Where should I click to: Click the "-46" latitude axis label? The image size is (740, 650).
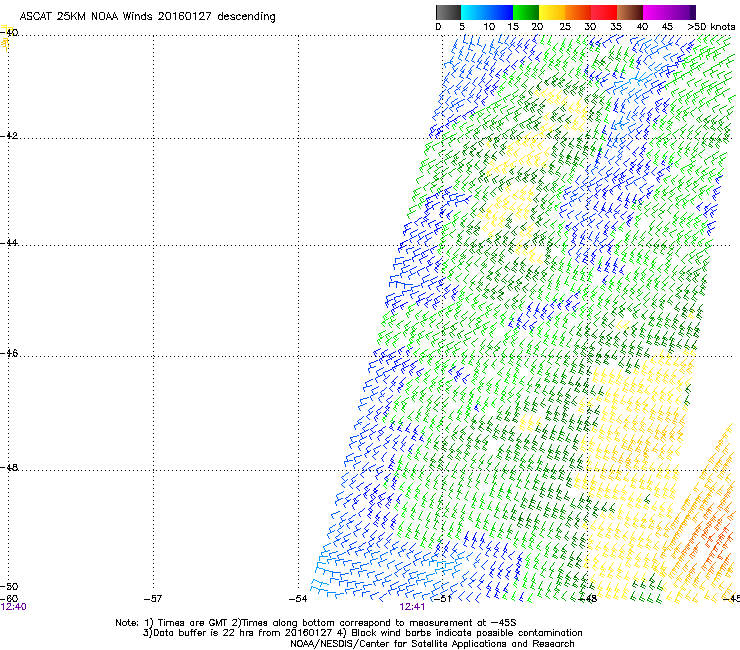coord(9,354)
